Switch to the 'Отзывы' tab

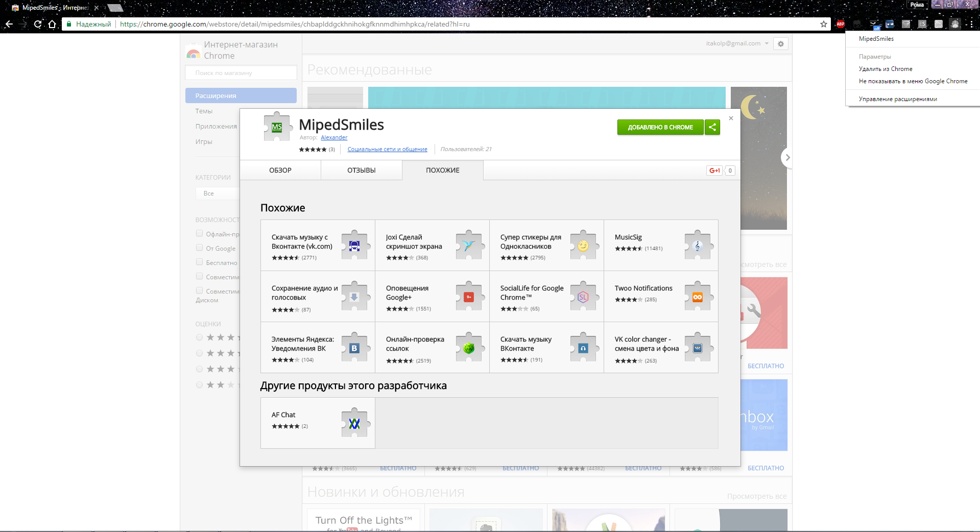[x=362, y=171]
